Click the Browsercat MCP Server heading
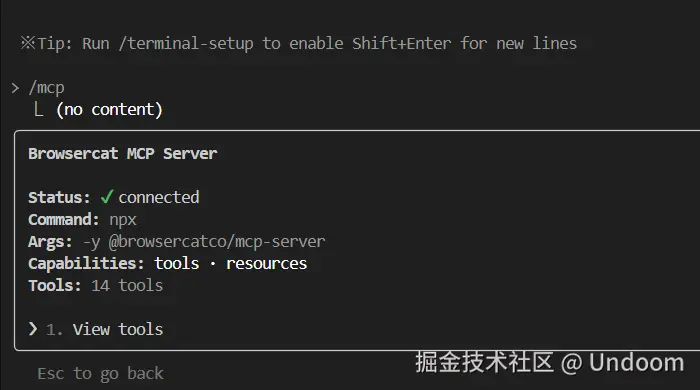This screenshot has width=700, height=390. pyautogui.click(x=123, y=154)
